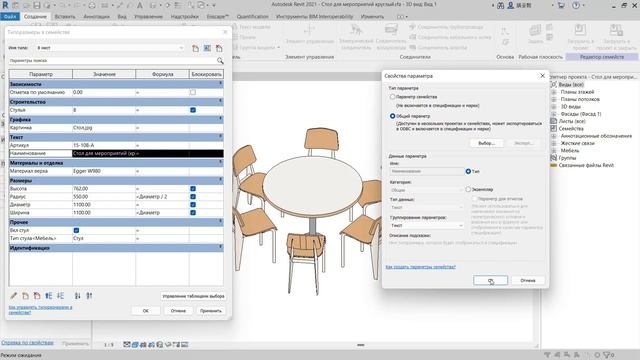The width and height of the screenshot is (640, 360).
Task: Click the shopping cart icon in title bar
Action: pos(561,5)
